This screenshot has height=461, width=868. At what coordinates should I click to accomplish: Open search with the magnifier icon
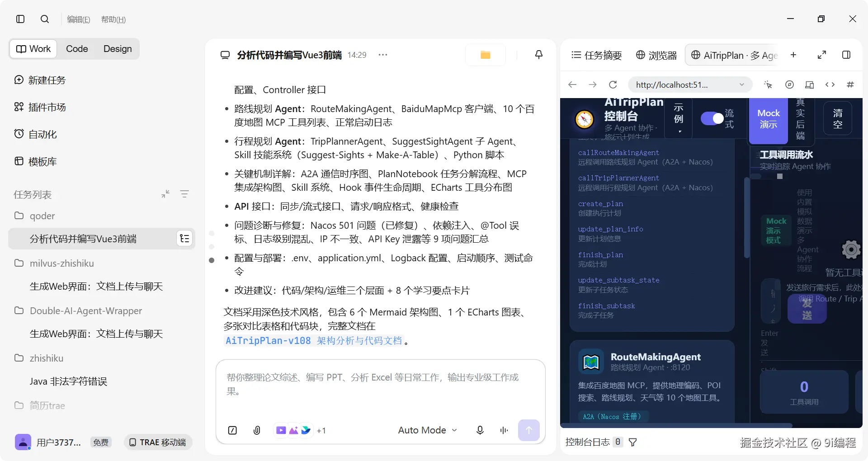point(45,19)
